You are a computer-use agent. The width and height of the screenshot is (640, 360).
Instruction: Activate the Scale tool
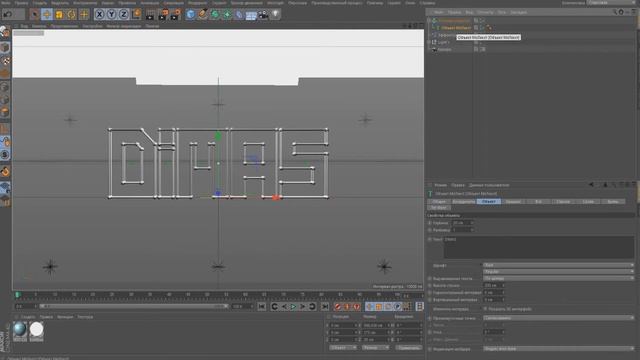coord(59,15)
